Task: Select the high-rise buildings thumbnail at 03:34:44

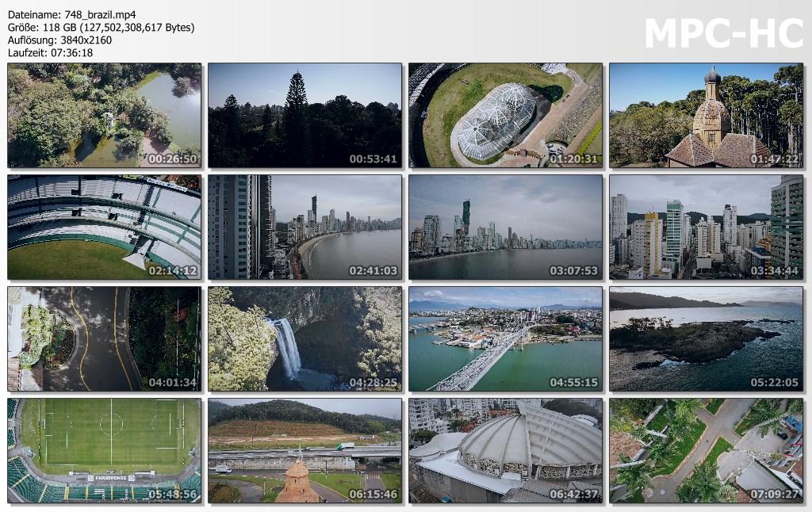Action: (x=707, y=227)
